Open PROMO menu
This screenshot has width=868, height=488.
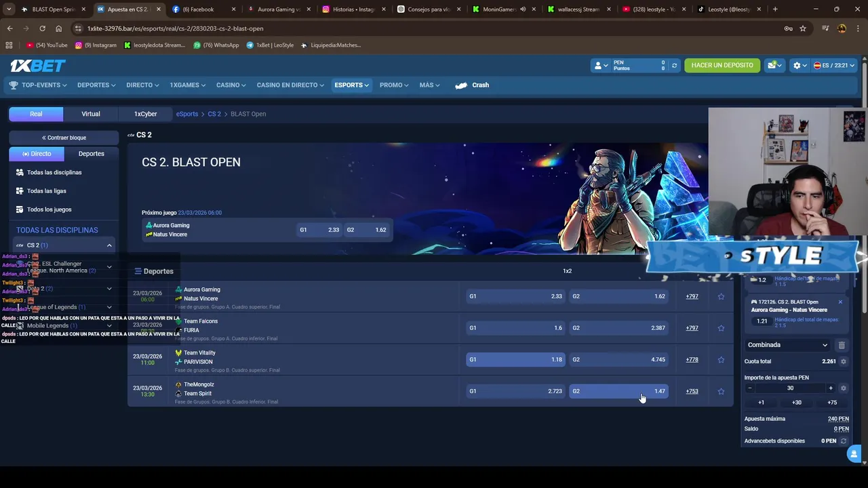tap(394, 85)
